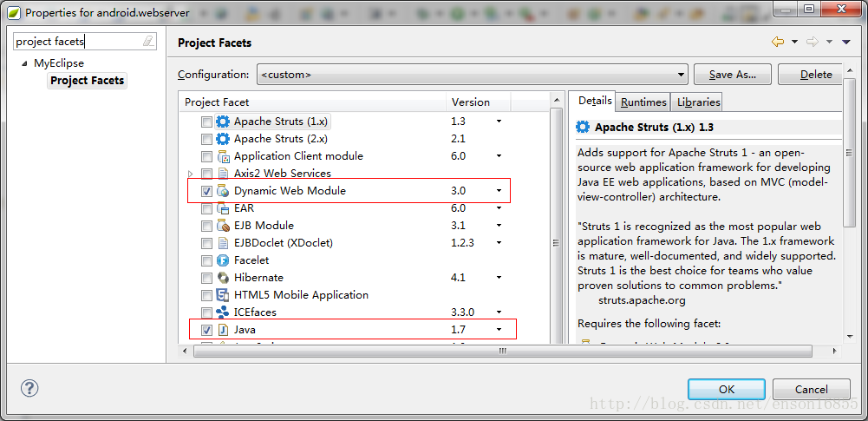Click the Cancel button
This screenshot has height=421, width=868.
pyautogui.click(x=811, y=389)
